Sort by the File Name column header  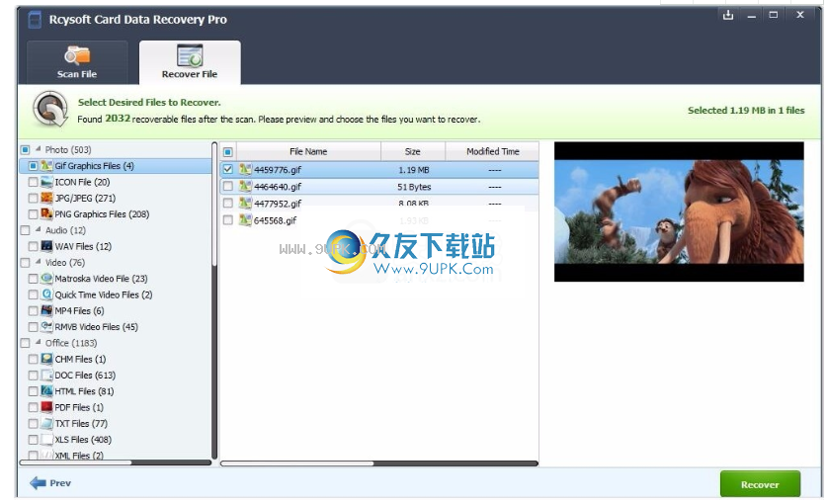(x=308, y=151)
